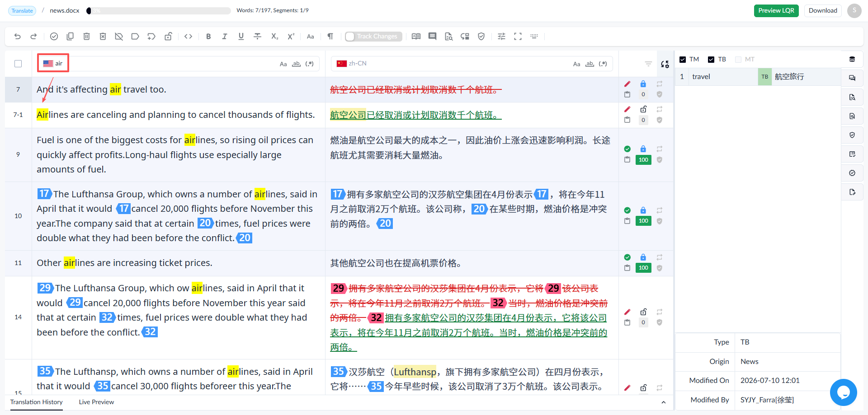
Task: Uncheck the TB checkbox
Action: click(x=711, y=60)
